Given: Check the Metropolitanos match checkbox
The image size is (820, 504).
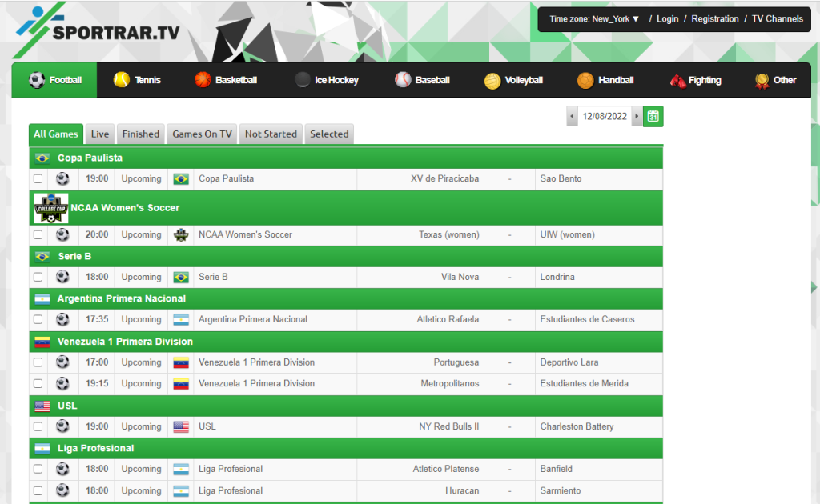Looking at the screenshot, I should pos(38,383).
